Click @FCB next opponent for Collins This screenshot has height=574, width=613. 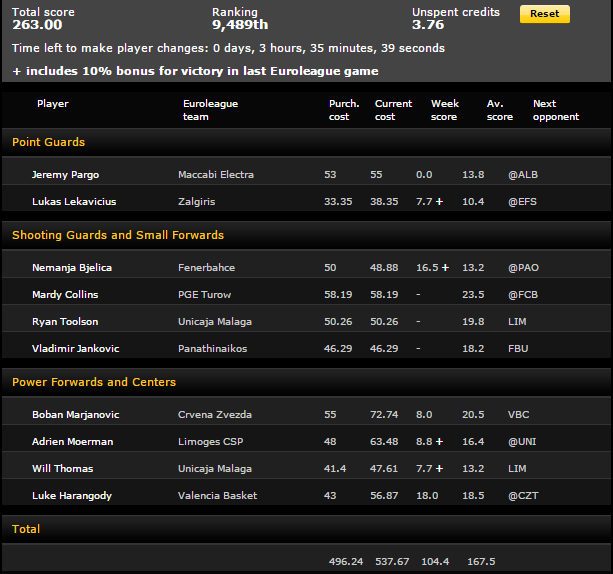(523, 295)
